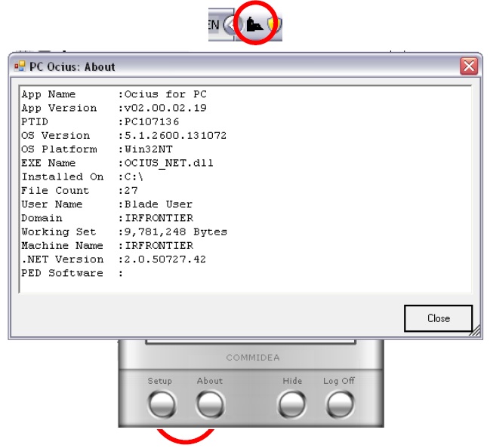The height and width of the screenshot is (448, 490).
Task: Click the OS Version value 5.1.2600.131072
Action: 176,136
